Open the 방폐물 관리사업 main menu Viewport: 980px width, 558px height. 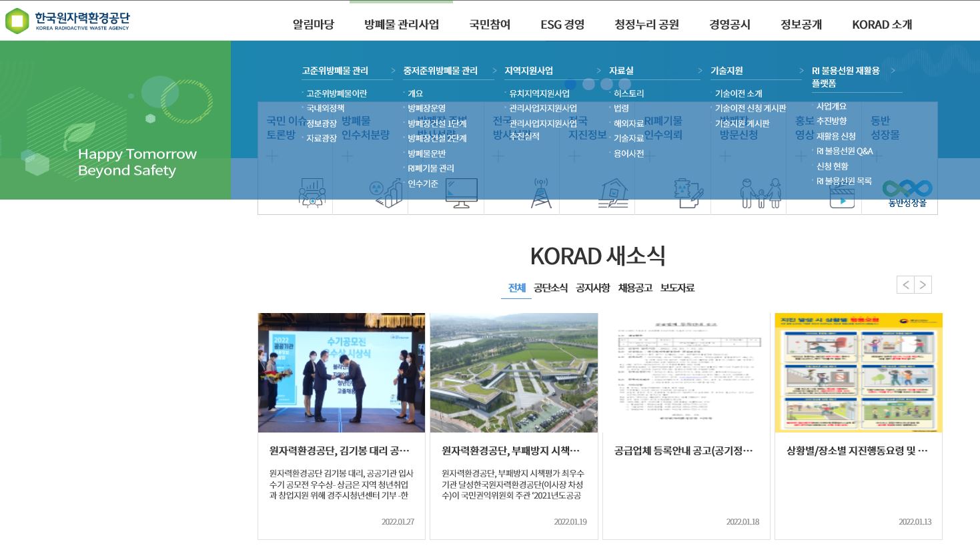pyautogui.click(x=402, y=25)
